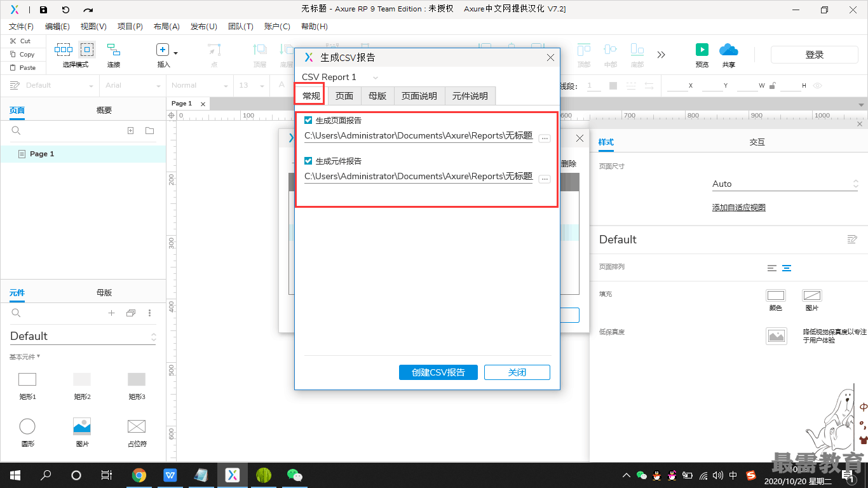Image resolution: width=868 pixels, height=488 pixels.
Task: Click the 预览 preview play icon
Action: click(702, 50)
